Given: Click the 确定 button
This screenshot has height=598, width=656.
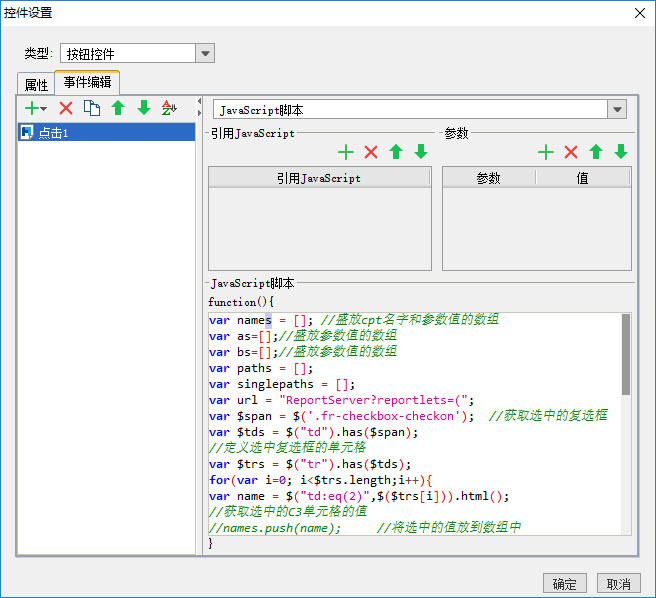Looking at the screenshot, I should coord(564,584).
